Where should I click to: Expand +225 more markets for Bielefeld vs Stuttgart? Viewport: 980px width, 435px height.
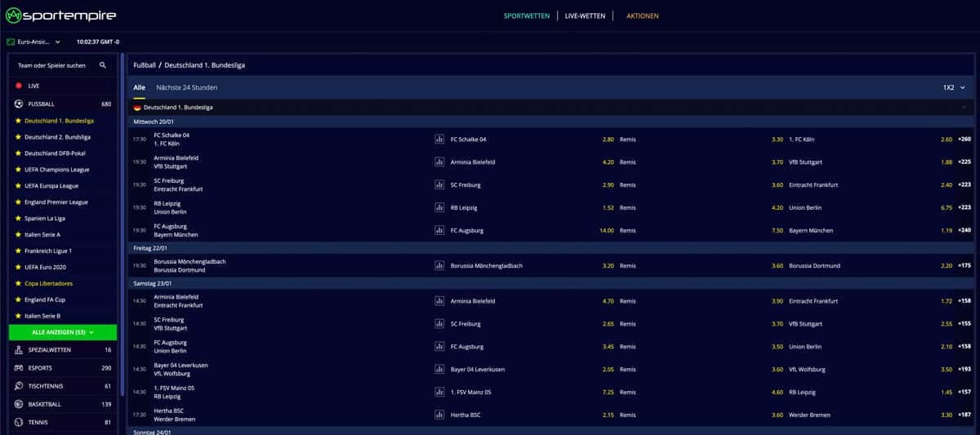click(964, 162)
